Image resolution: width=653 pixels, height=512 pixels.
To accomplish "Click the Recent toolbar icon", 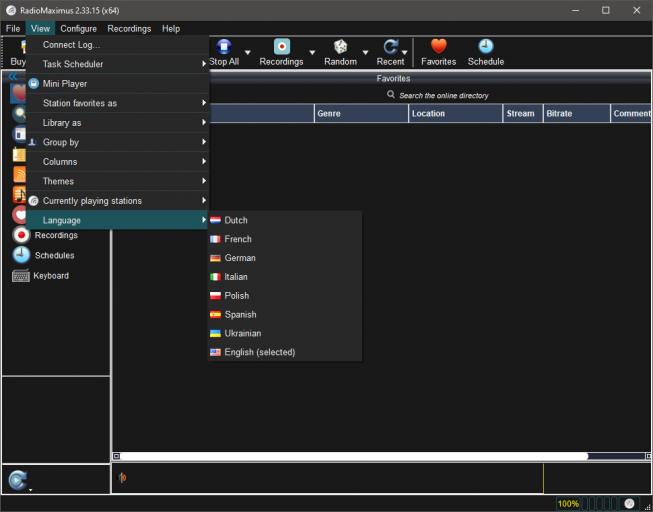I will [x=390, y=47].
